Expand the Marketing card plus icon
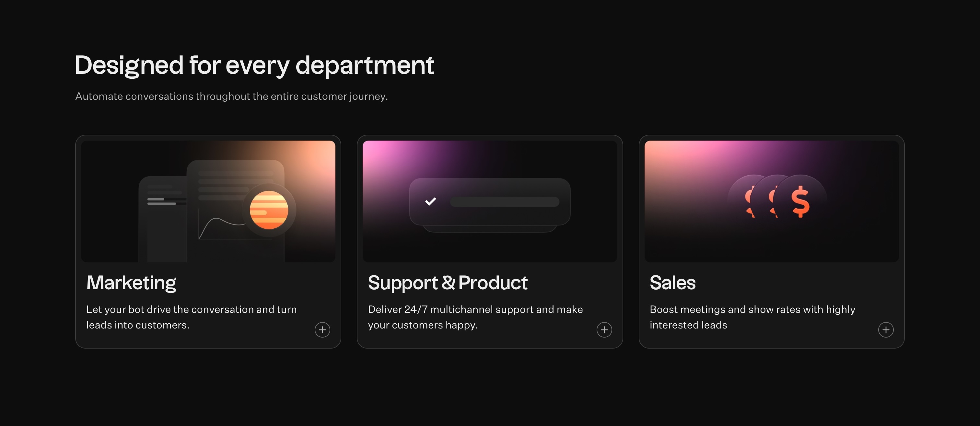This screenshot has width=980, height=426. (322, 330)
